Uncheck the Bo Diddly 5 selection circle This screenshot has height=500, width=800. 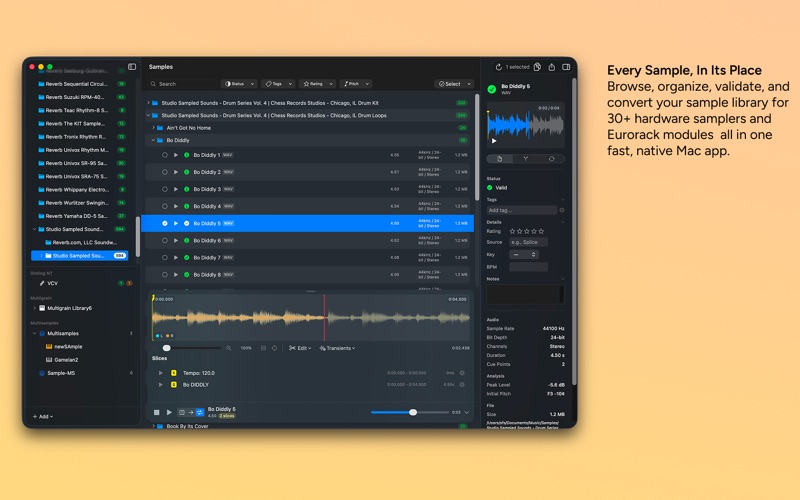[x=165, y=223]
